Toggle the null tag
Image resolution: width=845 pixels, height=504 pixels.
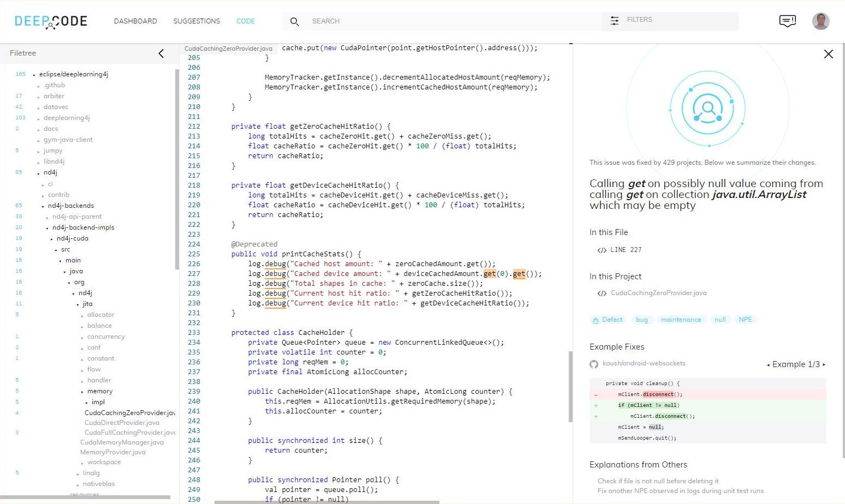point(719,320)
